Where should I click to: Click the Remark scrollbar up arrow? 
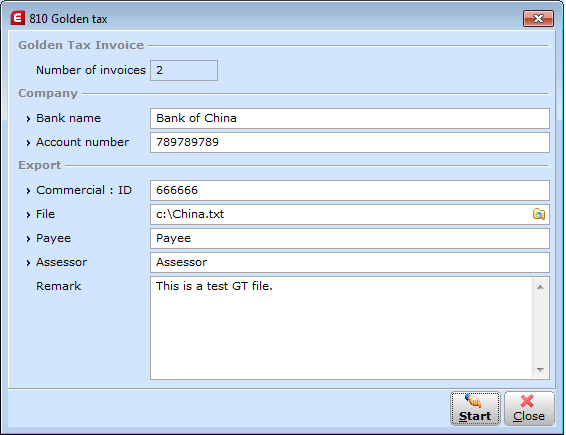(x=540, y=287)
